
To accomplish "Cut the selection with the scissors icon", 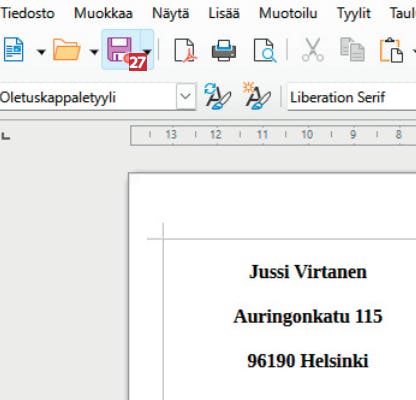I will coord(313,50).
